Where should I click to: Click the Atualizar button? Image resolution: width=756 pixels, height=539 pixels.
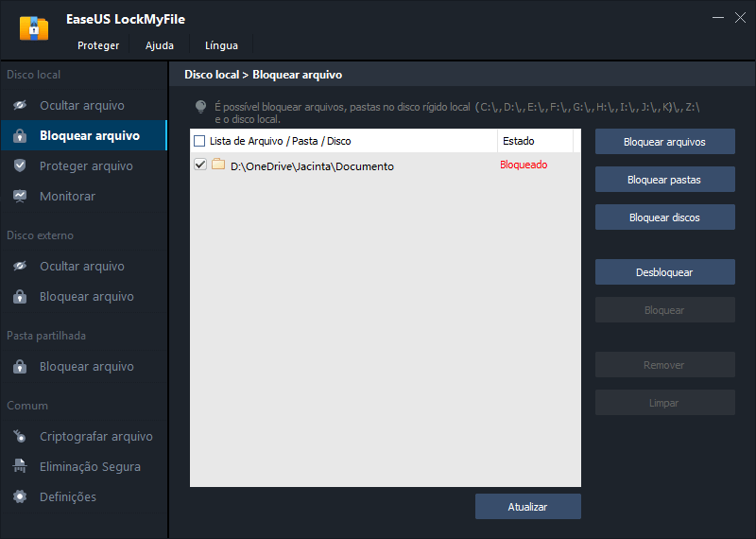coord(528,507)
